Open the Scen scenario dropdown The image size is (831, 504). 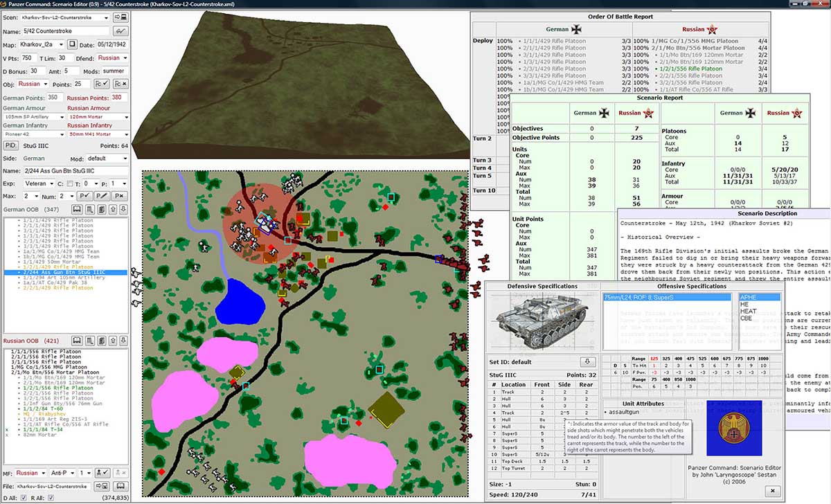pyautogui.click(x=64, y=17)
